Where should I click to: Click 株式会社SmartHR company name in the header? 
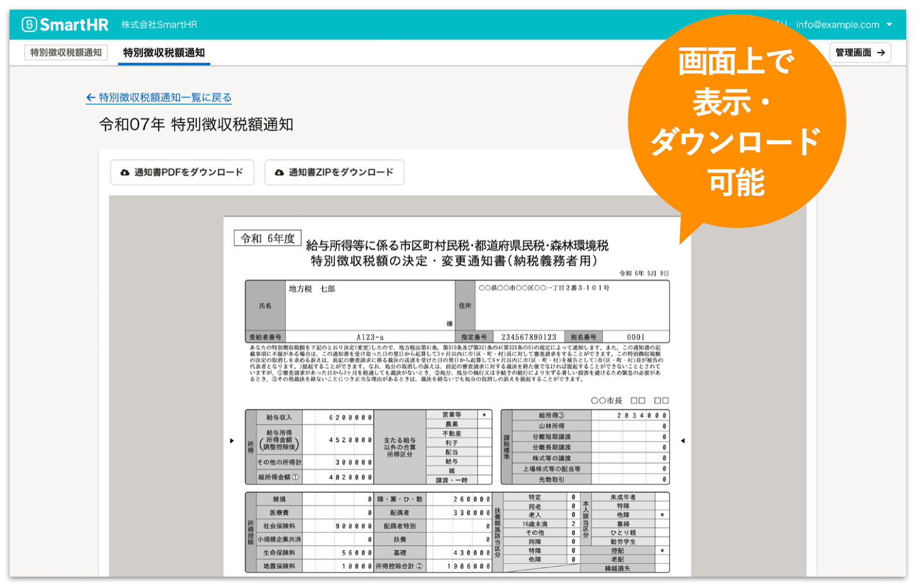click(x=159, y=24)
